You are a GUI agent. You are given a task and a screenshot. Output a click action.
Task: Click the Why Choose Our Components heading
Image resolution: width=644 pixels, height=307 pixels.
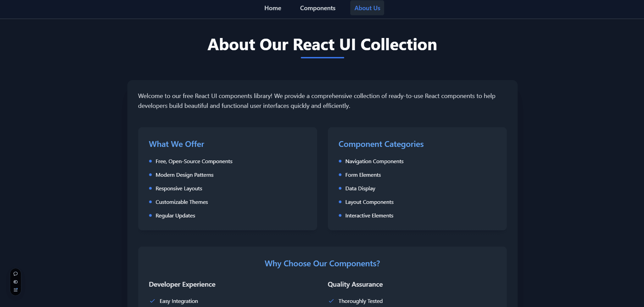(x=322, y=263)
